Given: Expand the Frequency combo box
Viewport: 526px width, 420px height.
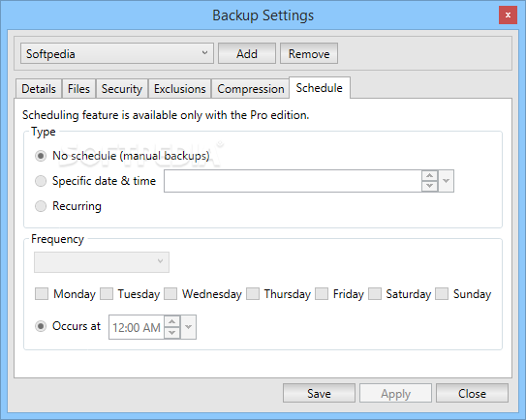Looking at the screenshot, I should point(102,262).
